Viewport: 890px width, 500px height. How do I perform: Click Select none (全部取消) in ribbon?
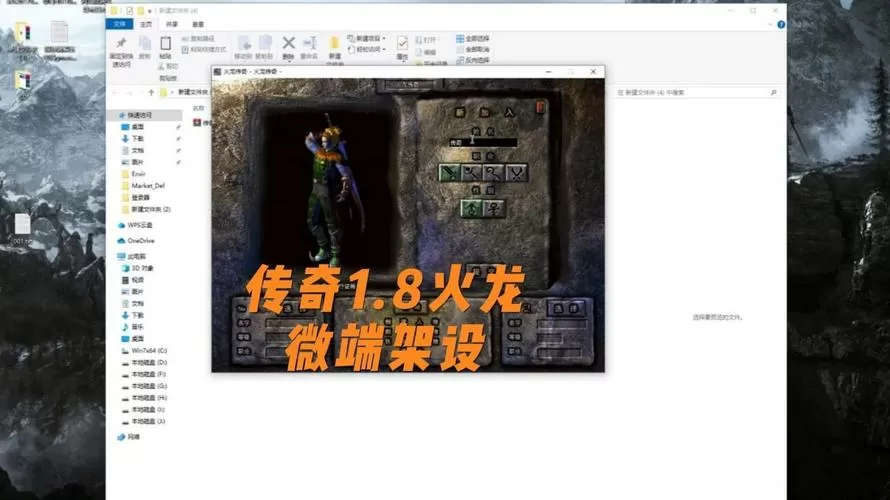473,49
